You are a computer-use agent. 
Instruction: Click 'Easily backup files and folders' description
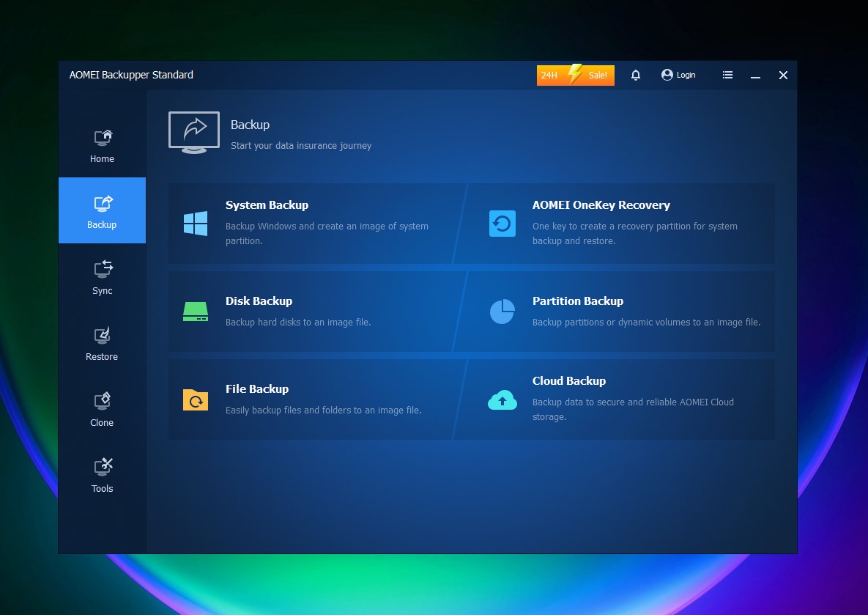click(323, 410)
